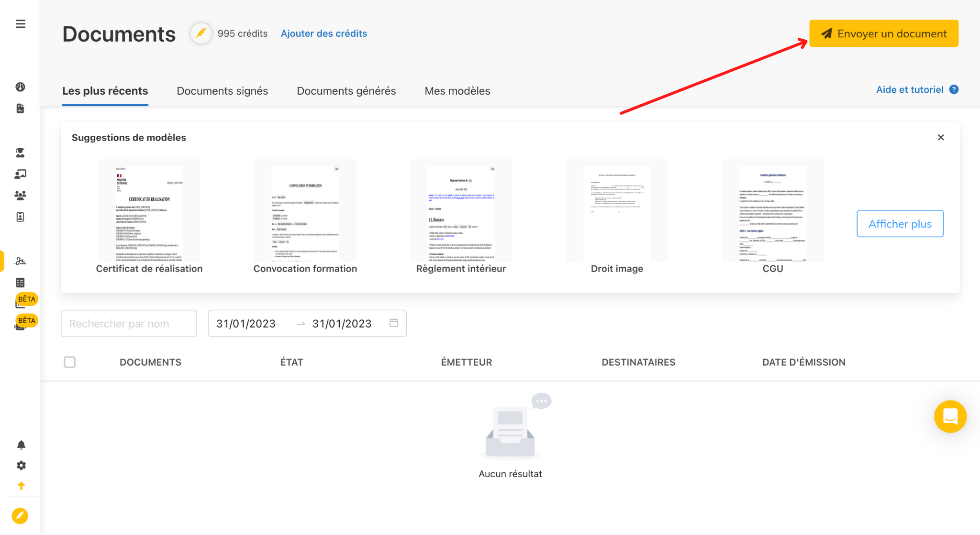Open the signature documents icon in sidebar

(20, 261)
